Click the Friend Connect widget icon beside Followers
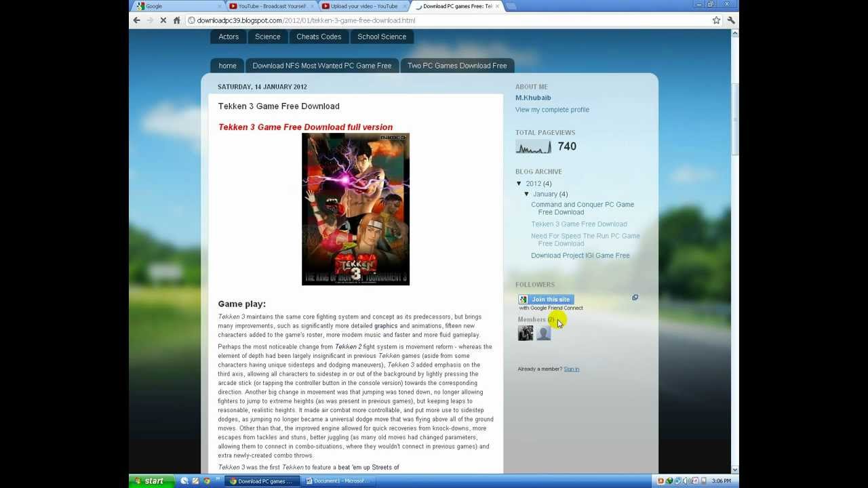The height and width of the screenshot is (488, 868). tap(635, 298)
